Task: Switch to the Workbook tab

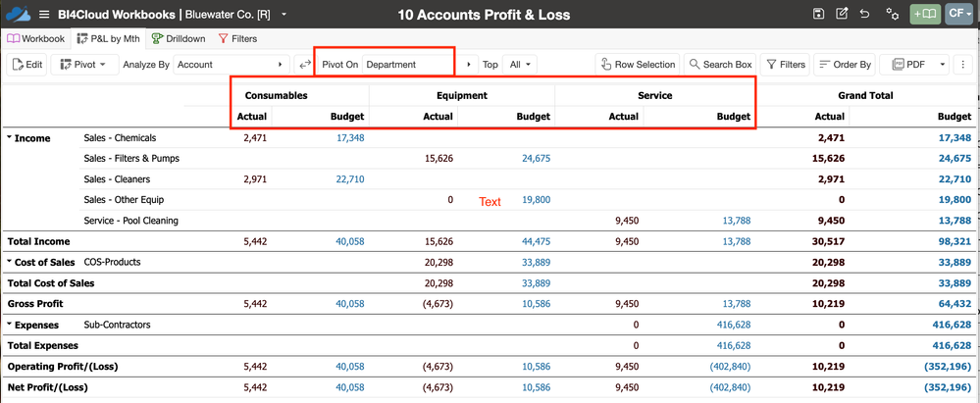Action: (x=36, y=39)
